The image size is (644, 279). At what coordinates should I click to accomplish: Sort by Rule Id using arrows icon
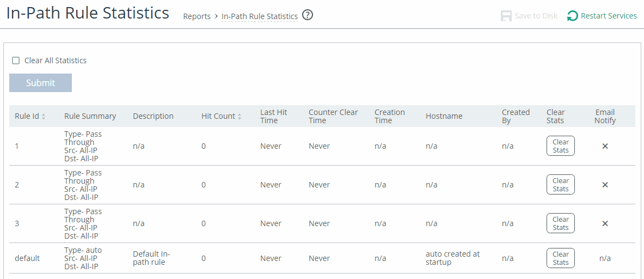44,117
